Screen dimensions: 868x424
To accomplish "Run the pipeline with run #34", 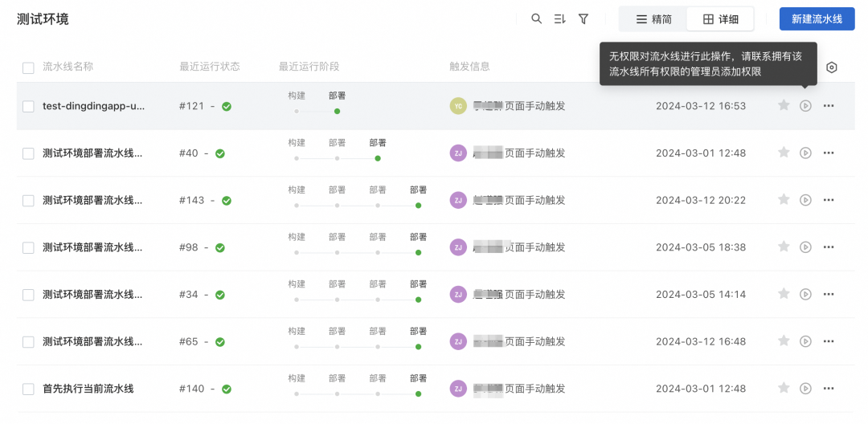I will tap(805, 294).
